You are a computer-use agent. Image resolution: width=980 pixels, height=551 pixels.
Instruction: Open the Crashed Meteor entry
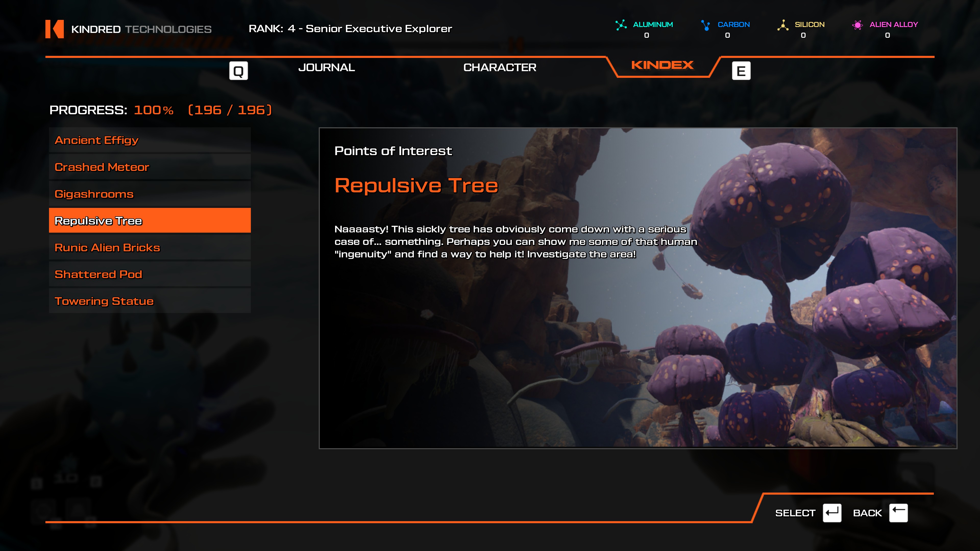click(x=150, y=167)
